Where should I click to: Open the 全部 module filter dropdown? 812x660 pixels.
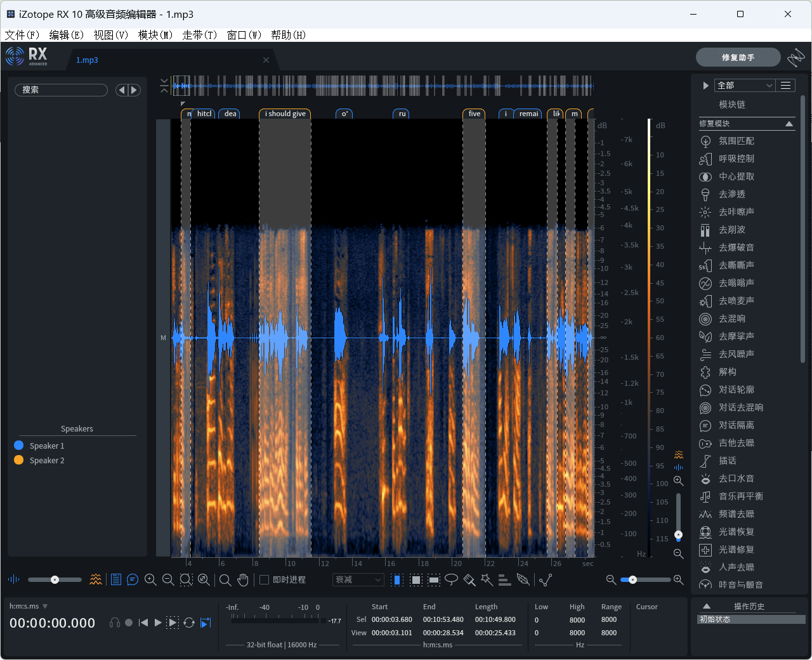click(x=745, y=85)
